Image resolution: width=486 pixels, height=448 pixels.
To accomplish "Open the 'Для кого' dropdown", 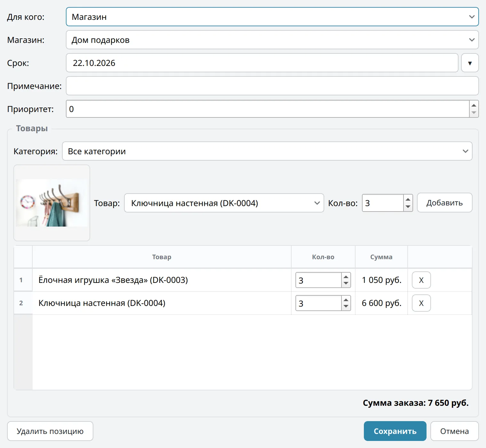I will 272,17.
